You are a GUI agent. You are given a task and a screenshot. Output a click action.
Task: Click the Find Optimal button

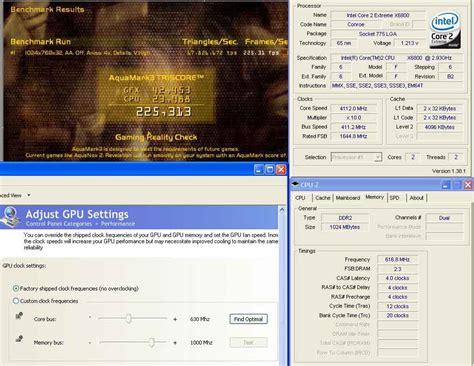pyautogui.click(x=248, y=319)
